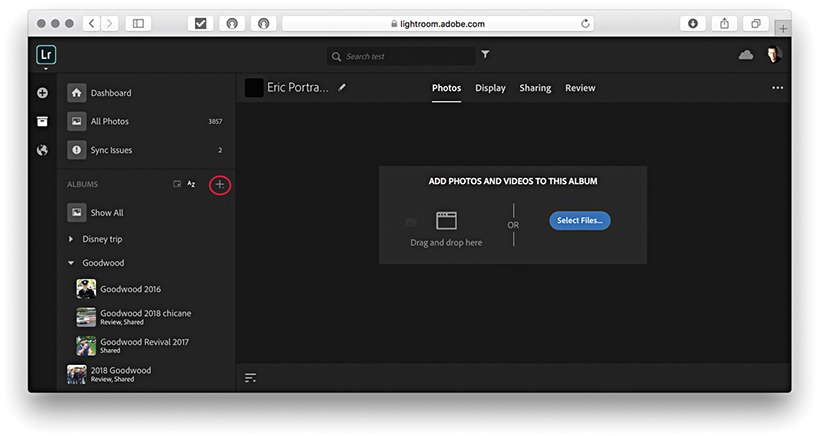The image size is (818, 436).
Task: Show Safari tab overview icon
Action: coord(756,23)
